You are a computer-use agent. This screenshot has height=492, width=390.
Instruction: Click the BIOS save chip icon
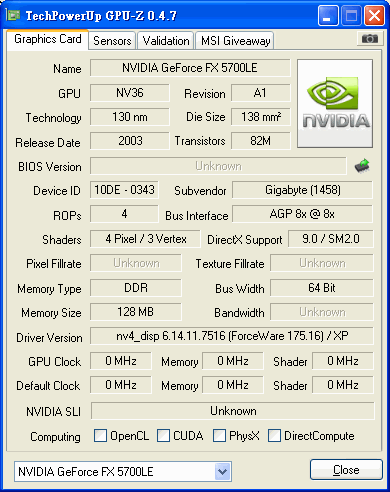[x=362, y=166]
